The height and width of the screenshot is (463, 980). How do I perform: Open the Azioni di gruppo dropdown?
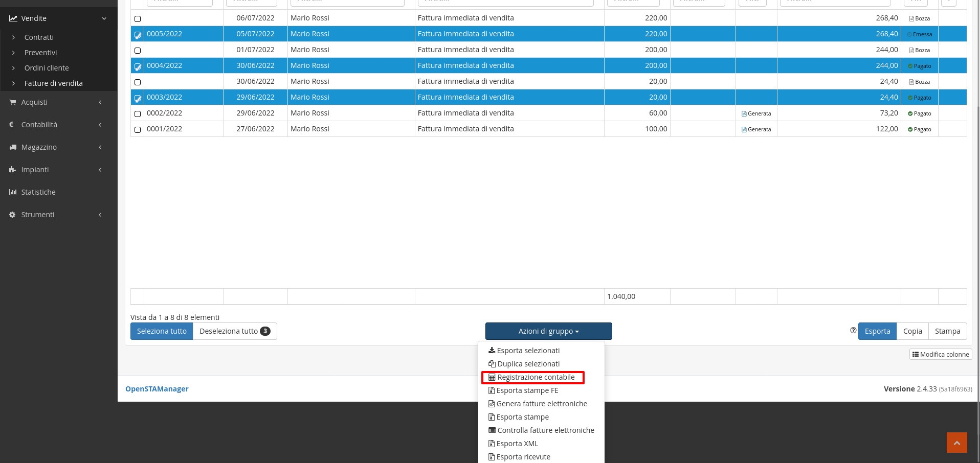click(x=548, y=331)
